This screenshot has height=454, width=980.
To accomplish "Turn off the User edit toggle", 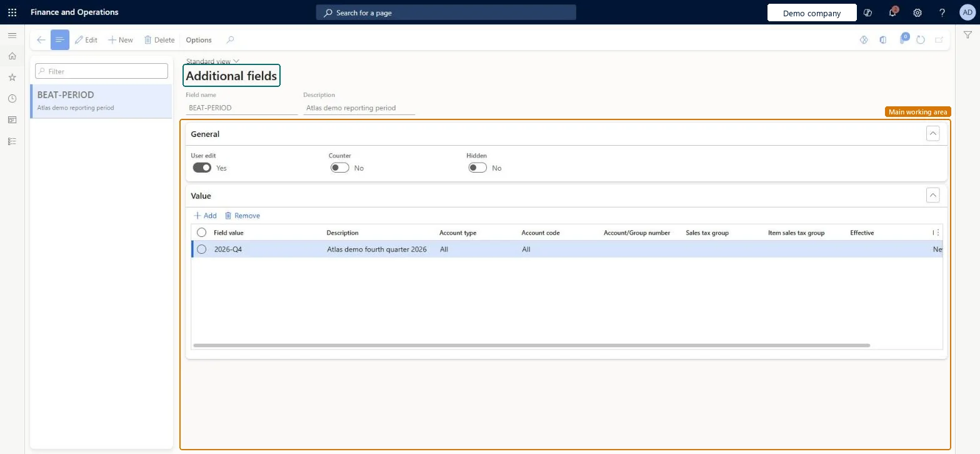I will coord(202,168).
